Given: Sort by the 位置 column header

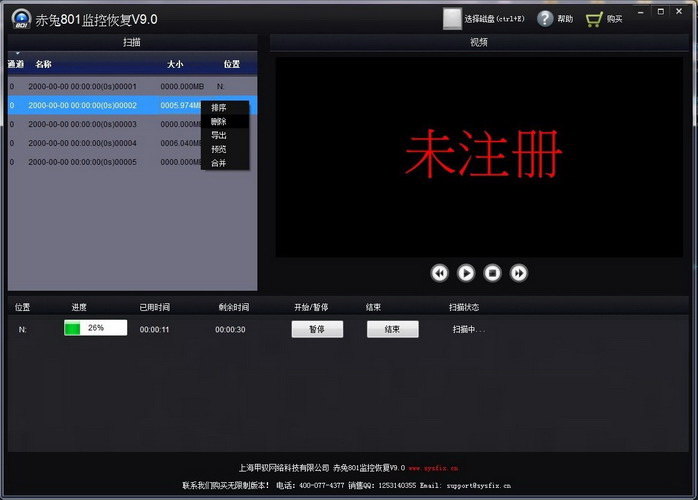Looking at the screenshot, I should [x=231, y=64].
